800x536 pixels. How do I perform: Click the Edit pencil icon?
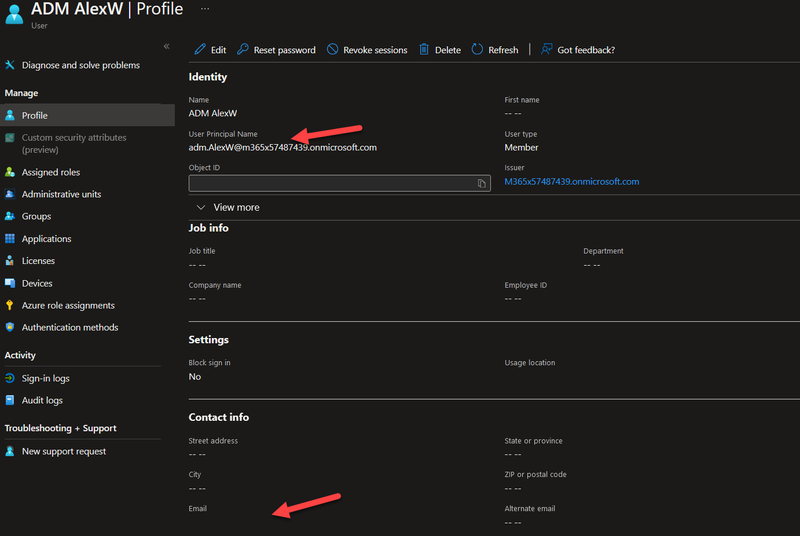point(200,49)
